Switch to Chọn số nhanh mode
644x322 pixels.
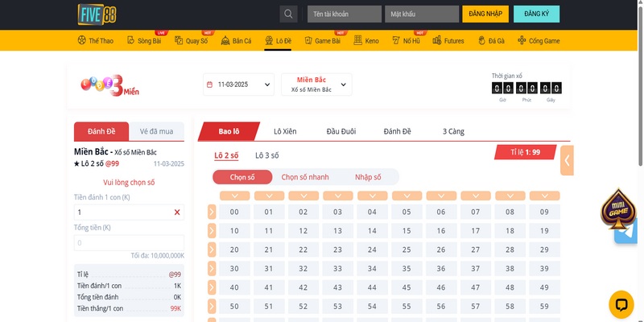point(305,177)
